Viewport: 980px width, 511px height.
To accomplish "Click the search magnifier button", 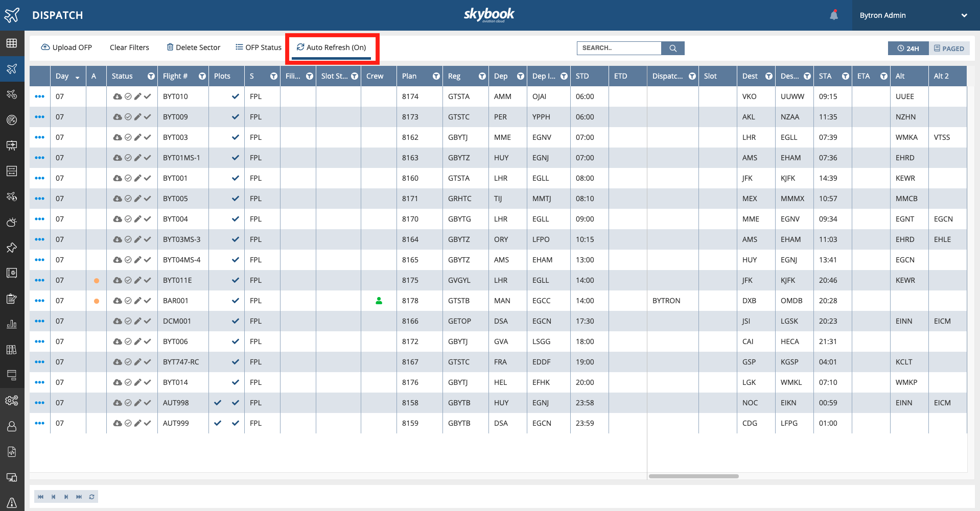I will (673, 48).
